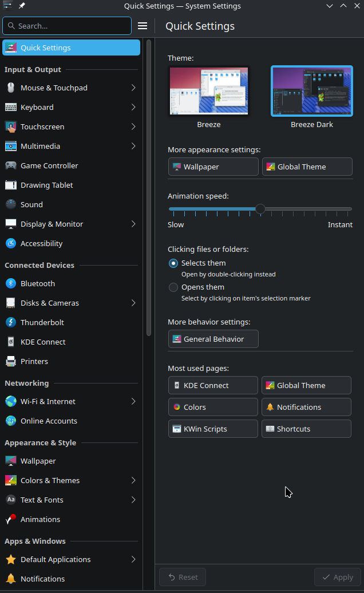Open General Behavior button
364x593 pixels.
pos(213,339)
